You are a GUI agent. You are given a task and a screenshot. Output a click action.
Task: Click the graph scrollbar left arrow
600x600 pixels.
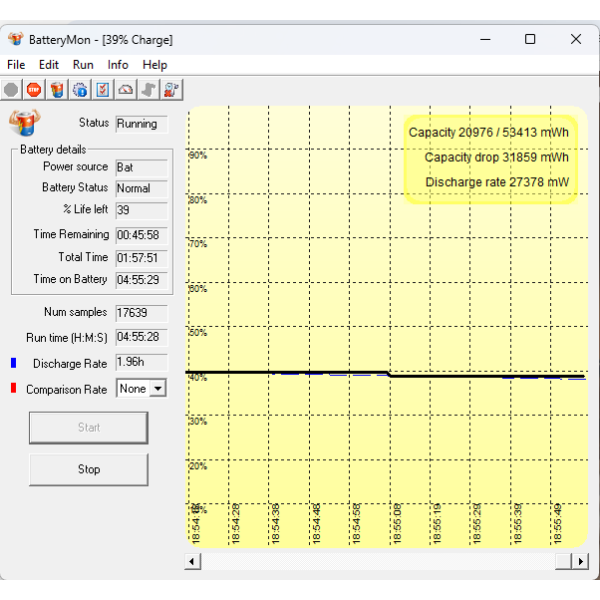tap(192, 562)
